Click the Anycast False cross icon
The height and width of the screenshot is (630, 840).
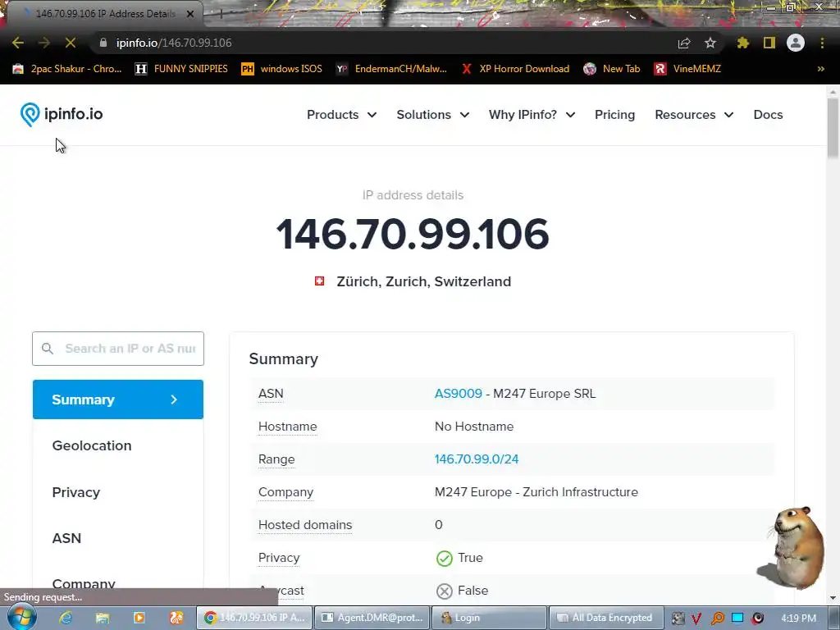pyautogui.click(x=444, y=591)
